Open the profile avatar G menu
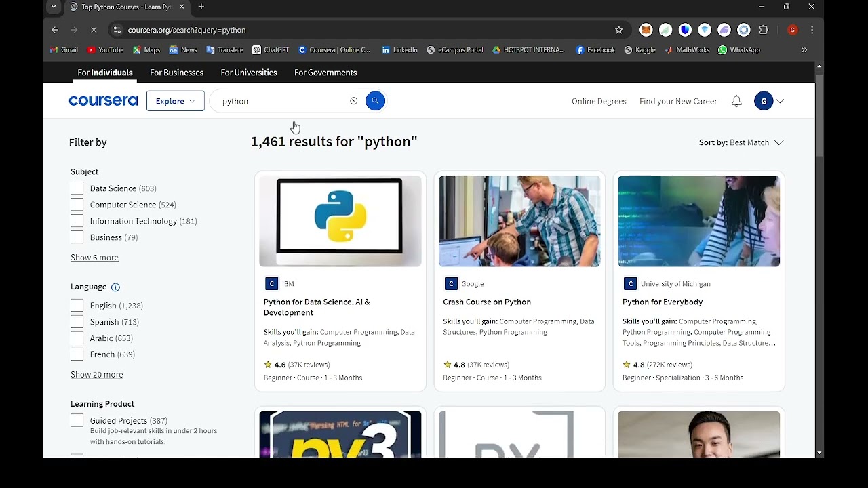The image size is (868, 488). click(764, 101)
